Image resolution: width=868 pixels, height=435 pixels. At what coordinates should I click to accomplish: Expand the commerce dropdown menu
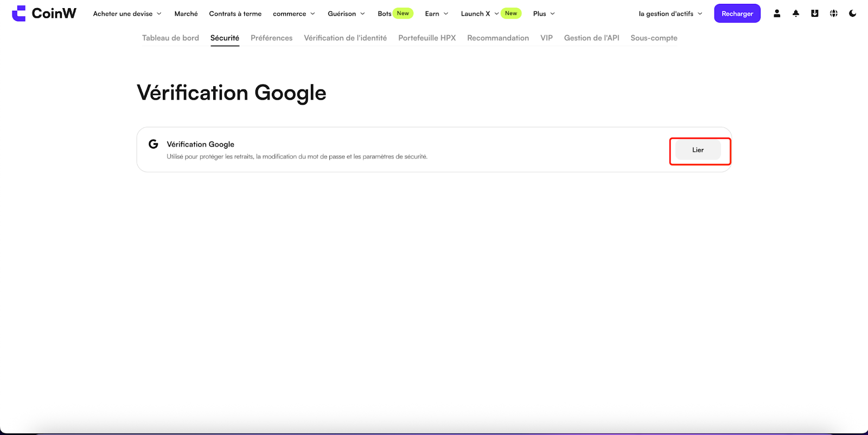click(x=294, y=14)
